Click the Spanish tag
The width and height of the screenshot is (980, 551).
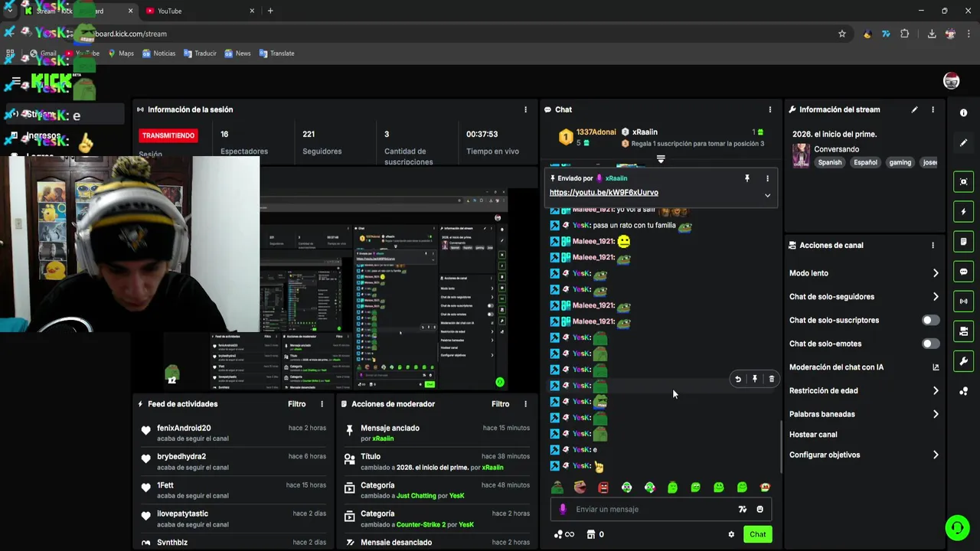coord(829,162)
